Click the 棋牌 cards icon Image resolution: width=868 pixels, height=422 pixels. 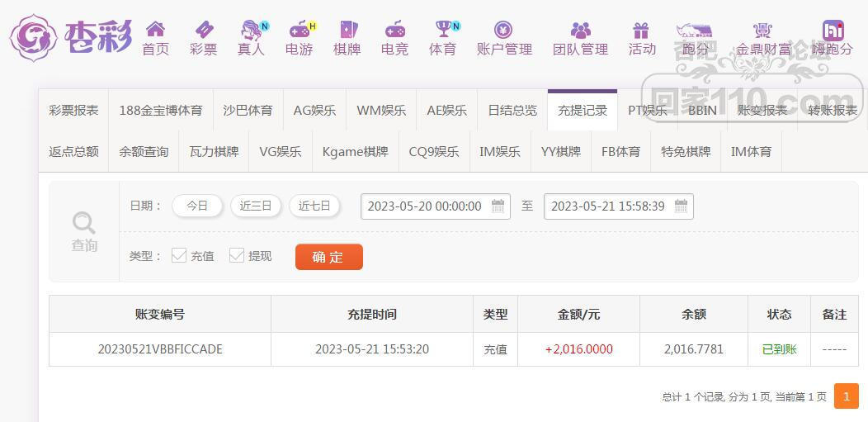click(x=347, y=31)
